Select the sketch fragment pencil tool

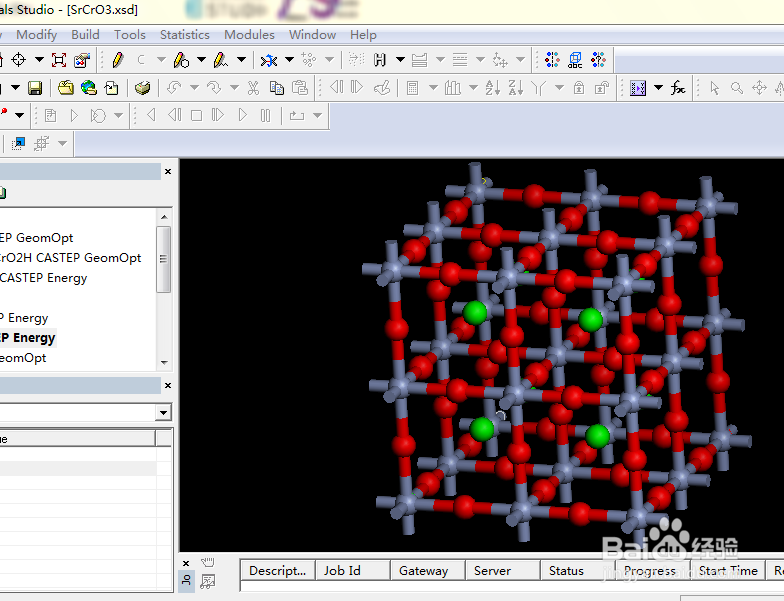(x=220, y=60)
